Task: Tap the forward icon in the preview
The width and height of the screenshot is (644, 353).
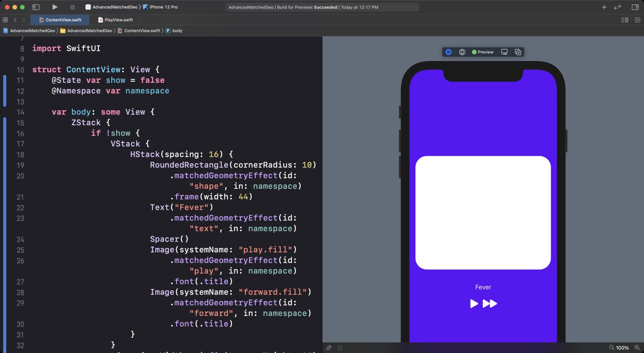Action: tap(490, 303)
